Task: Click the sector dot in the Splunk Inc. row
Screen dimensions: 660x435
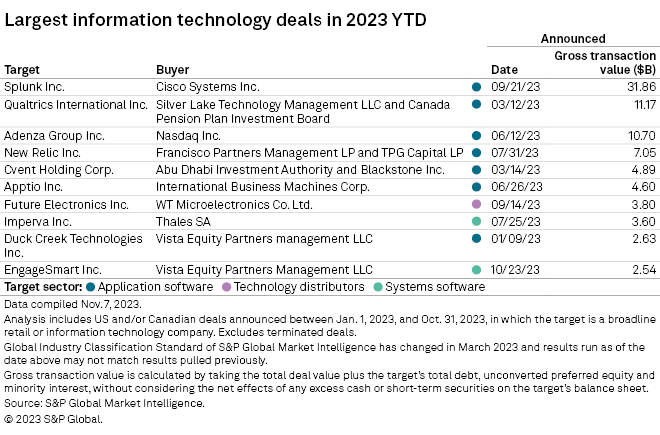Action: (x=476, y=87)
